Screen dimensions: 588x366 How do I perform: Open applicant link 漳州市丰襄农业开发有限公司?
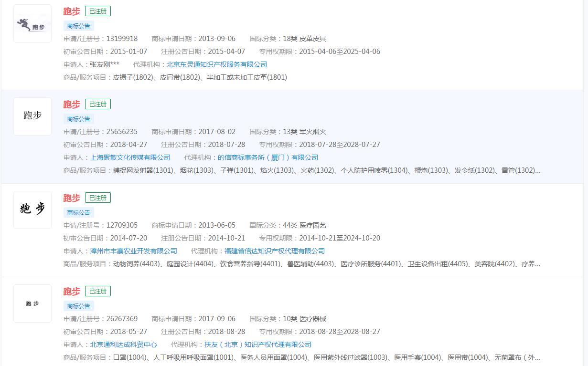pyautogui.click(x=134, y=251)
